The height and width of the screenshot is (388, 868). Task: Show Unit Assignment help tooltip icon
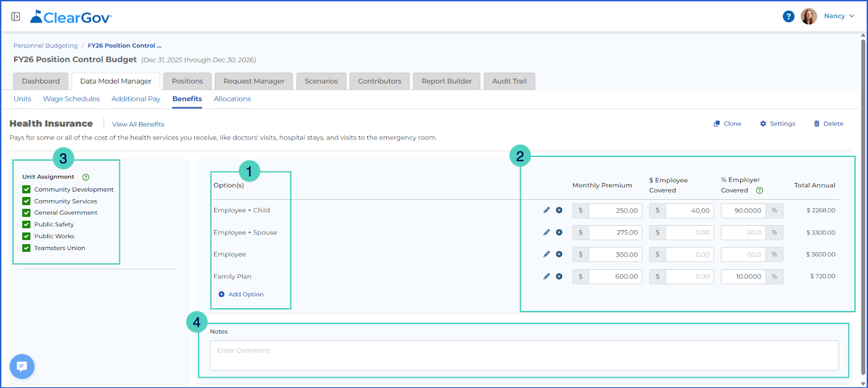[x=86, y=177]
